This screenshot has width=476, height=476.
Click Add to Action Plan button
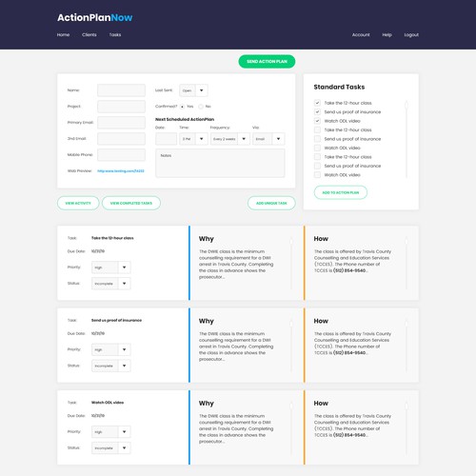point(341,192)
